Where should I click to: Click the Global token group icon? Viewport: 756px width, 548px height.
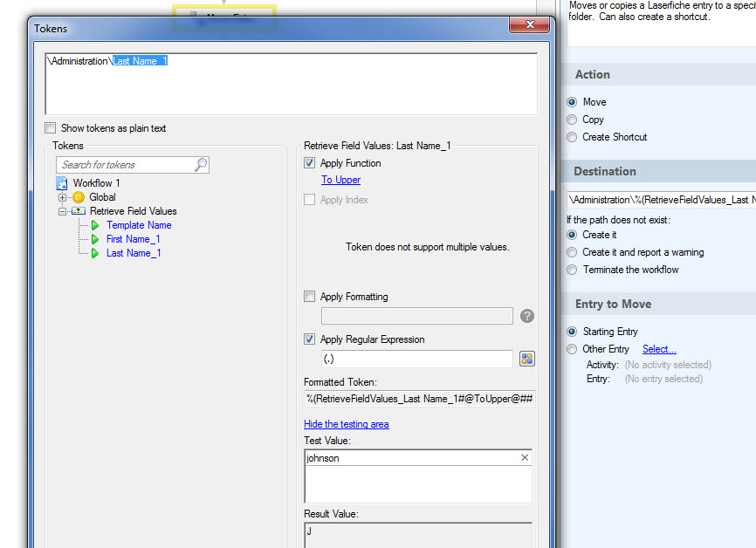(x=79, y=197)
